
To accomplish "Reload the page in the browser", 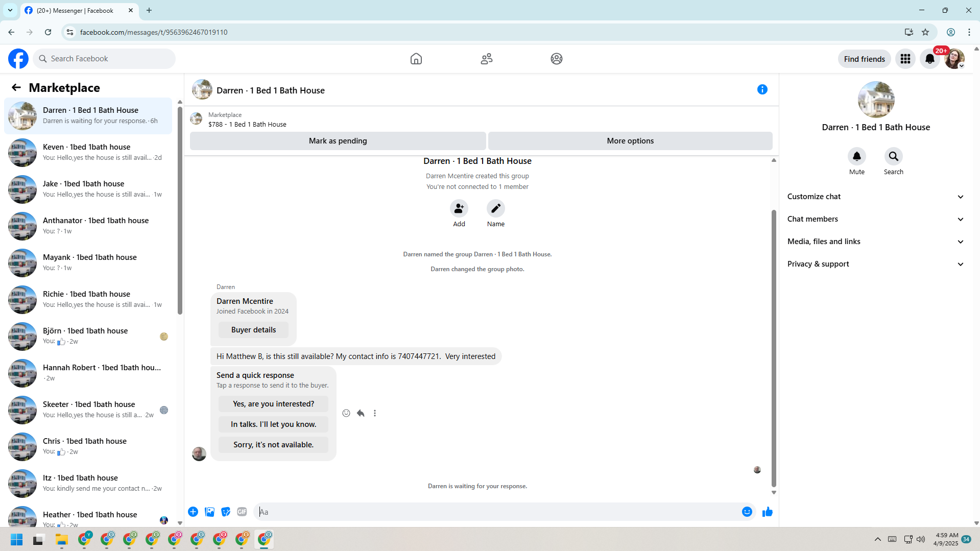I will pyautogui.click(x=48, y=32).
